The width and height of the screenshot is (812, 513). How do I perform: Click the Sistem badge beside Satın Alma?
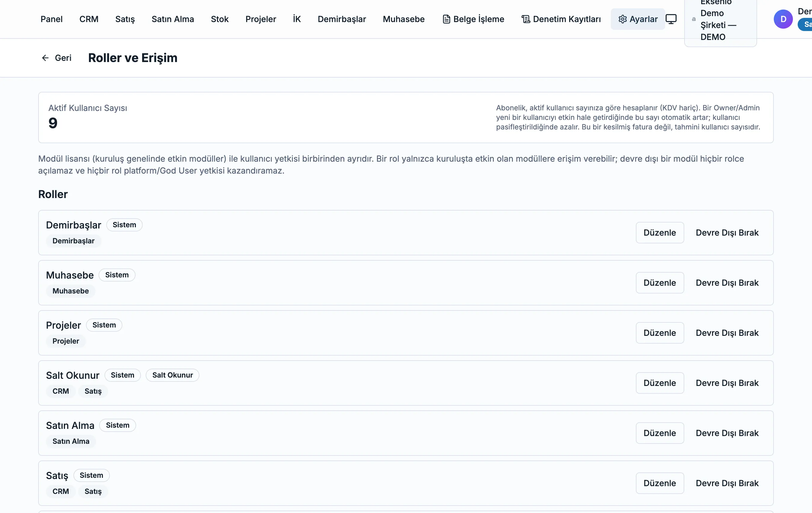point(118,425)
